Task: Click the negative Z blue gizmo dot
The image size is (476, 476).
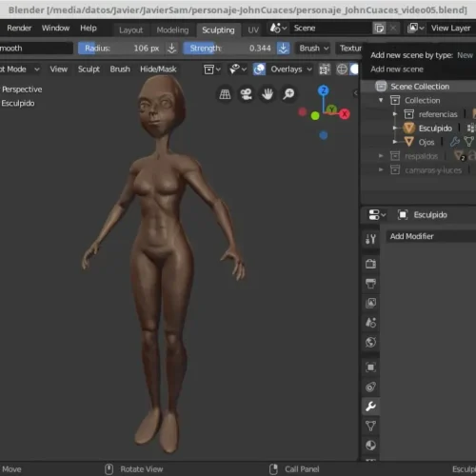Action: tap(324, 135)
